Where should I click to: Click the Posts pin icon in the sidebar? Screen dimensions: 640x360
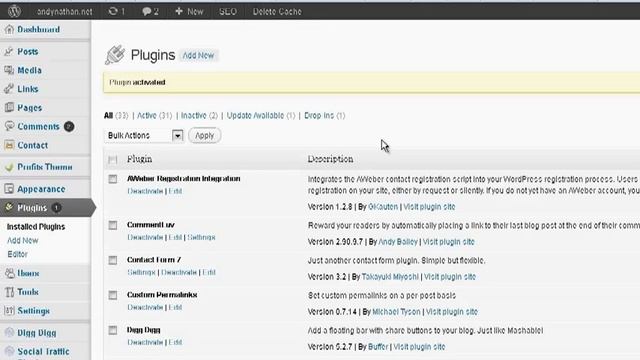point(9,51)
